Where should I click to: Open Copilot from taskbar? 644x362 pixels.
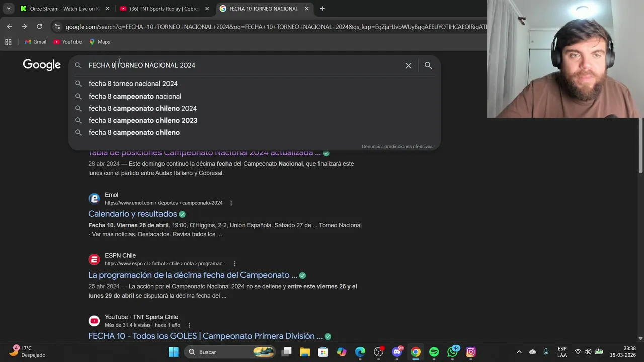pos(342,352)
